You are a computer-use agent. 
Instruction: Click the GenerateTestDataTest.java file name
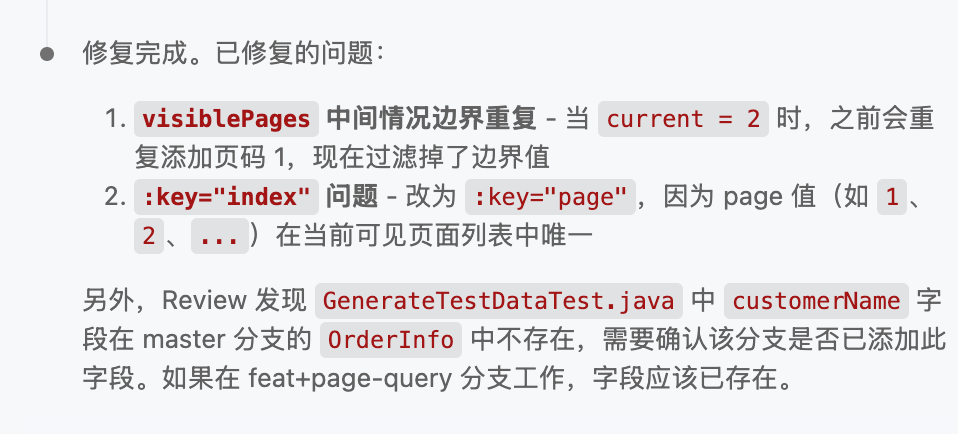pos(500,300)
